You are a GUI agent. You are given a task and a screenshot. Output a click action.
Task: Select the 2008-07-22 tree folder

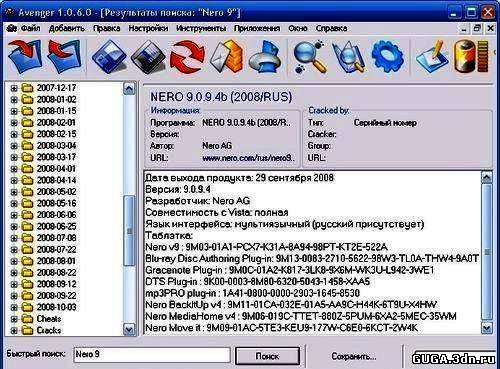coord(56,249)
